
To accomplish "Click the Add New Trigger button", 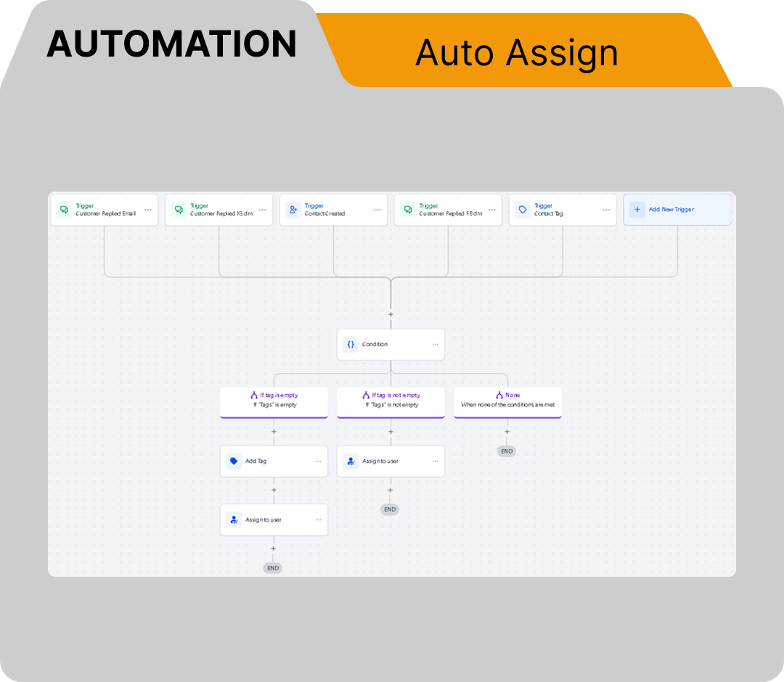I will [677, 210].
